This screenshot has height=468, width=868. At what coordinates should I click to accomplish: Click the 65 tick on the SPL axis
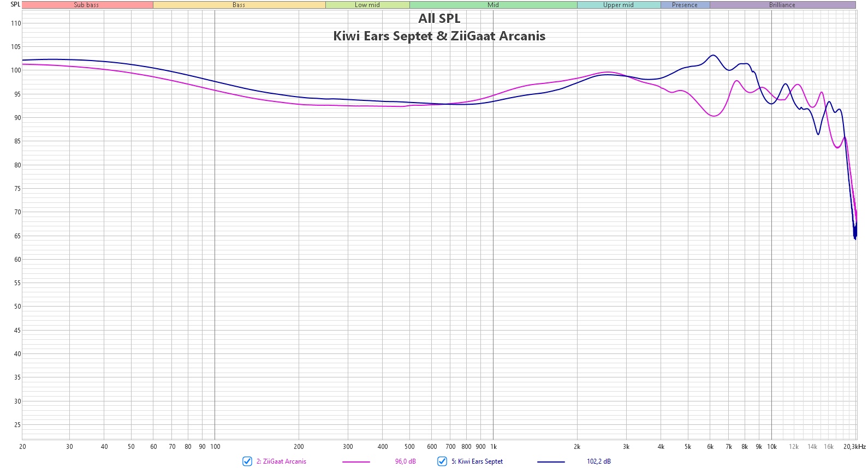17,236
